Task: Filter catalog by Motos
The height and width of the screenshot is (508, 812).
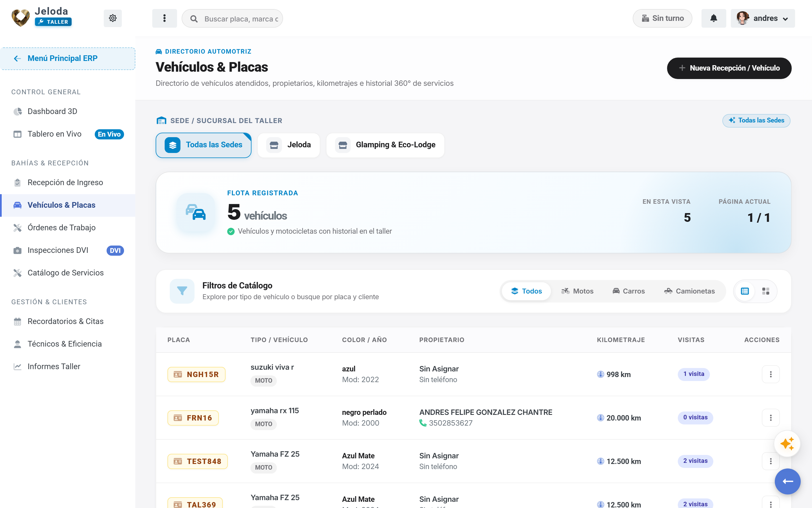Action: (x=577, y=291)
